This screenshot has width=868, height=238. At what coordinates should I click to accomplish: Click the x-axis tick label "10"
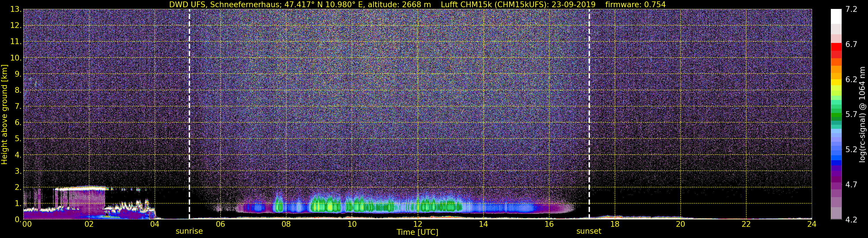click(352, 224)
